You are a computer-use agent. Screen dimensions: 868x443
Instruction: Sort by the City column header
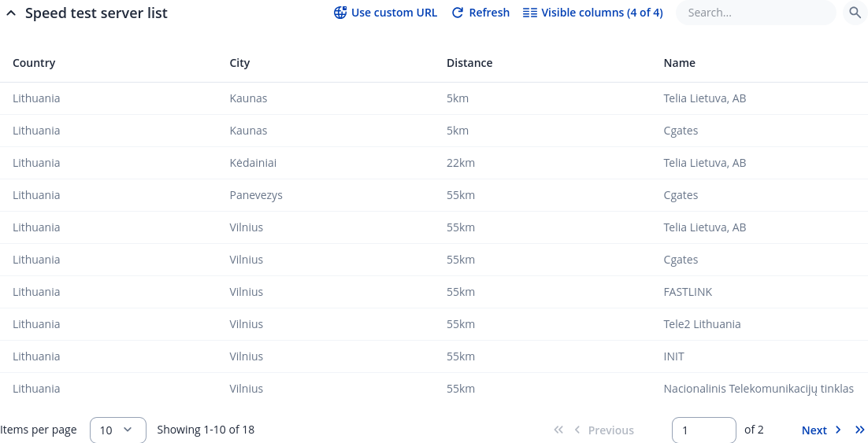coord(239,63)
